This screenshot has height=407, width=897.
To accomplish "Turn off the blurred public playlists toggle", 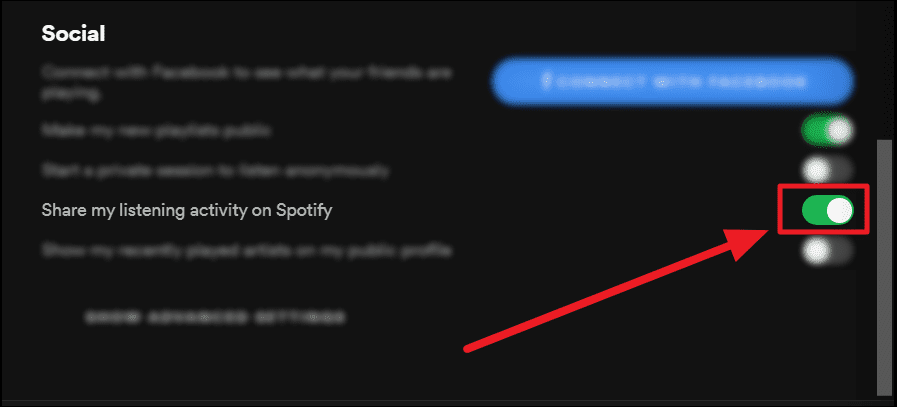I will [828, 131].
